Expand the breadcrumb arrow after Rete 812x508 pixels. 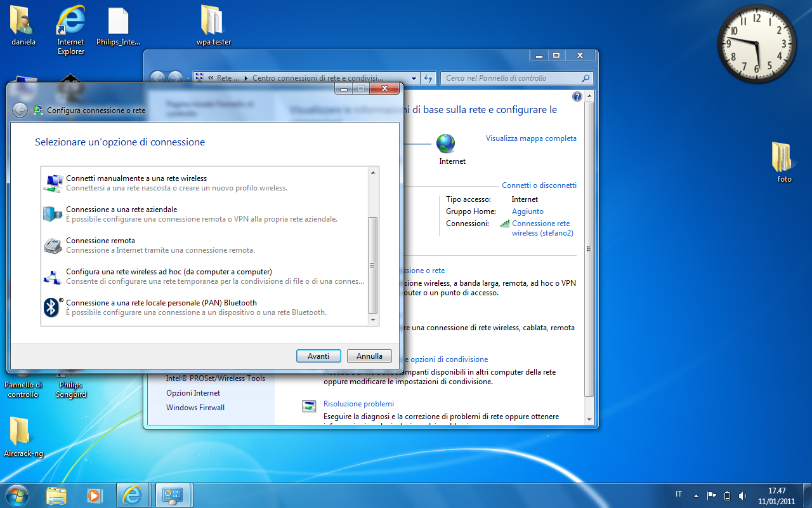(x=246, y=78)
